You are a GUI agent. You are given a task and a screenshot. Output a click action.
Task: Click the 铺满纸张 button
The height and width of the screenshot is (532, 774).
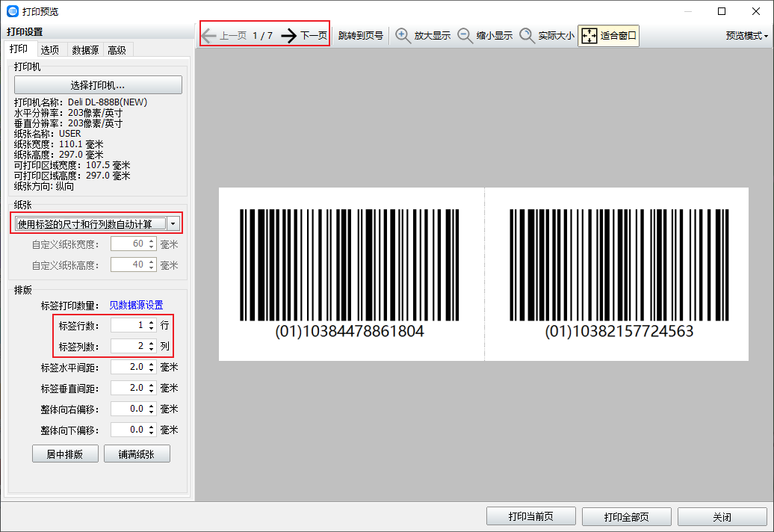pos(137,454)
